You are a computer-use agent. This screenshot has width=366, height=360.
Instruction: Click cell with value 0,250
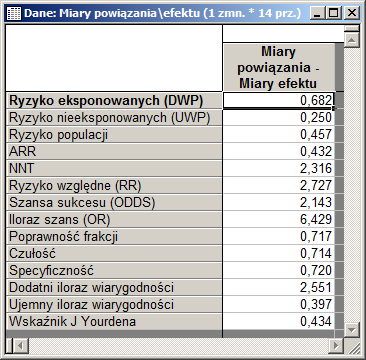pos(279,117)
